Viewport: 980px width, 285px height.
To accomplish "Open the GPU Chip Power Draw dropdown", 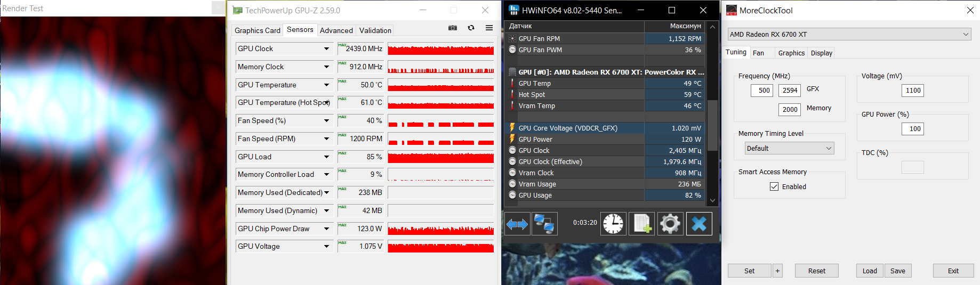I will pyautogui.click(x=326, y=229).
